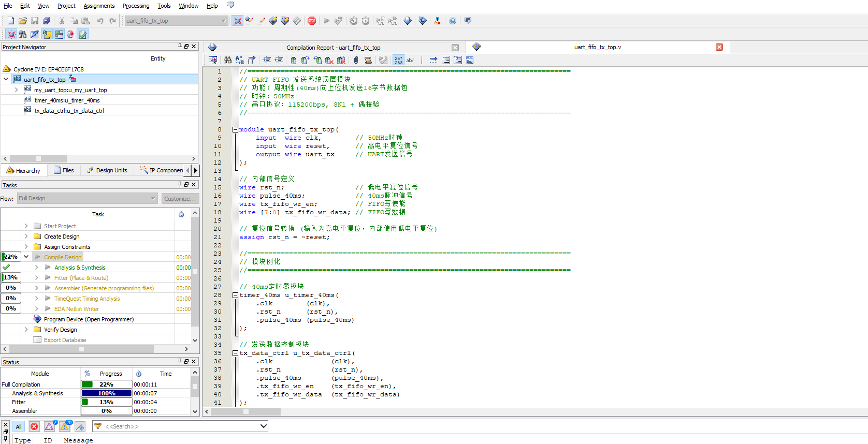Expand the Assign Constraints task
The height and width of the screenshot is (444, 868).
(26, 247)
